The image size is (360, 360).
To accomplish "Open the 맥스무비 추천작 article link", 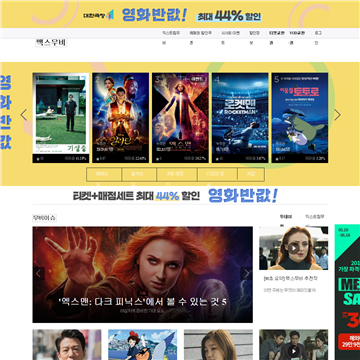I will [x=290, y=278].
